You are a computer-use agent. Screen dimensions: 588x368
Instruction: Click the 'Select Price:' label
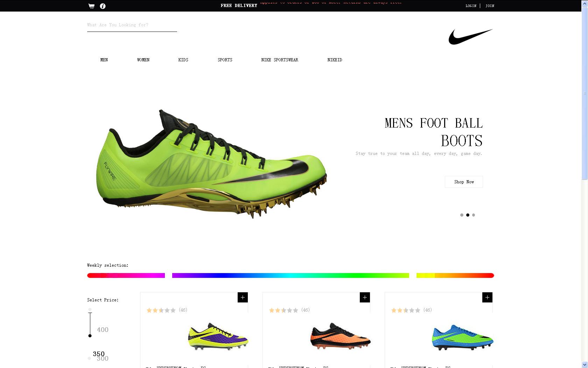[x=103, y=300]
